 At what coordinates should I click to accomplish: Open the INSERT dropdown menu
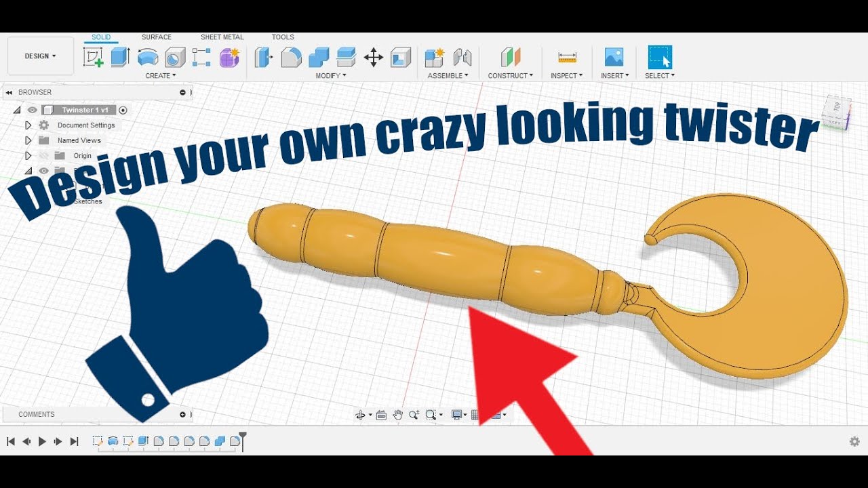614,76
